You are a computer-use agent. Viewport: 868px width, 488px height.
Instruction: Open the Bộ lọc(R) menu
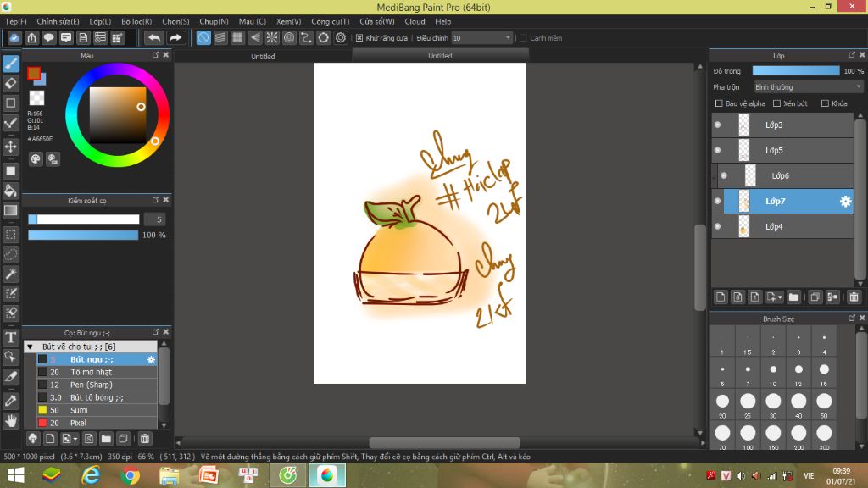(x=136, y=21)
